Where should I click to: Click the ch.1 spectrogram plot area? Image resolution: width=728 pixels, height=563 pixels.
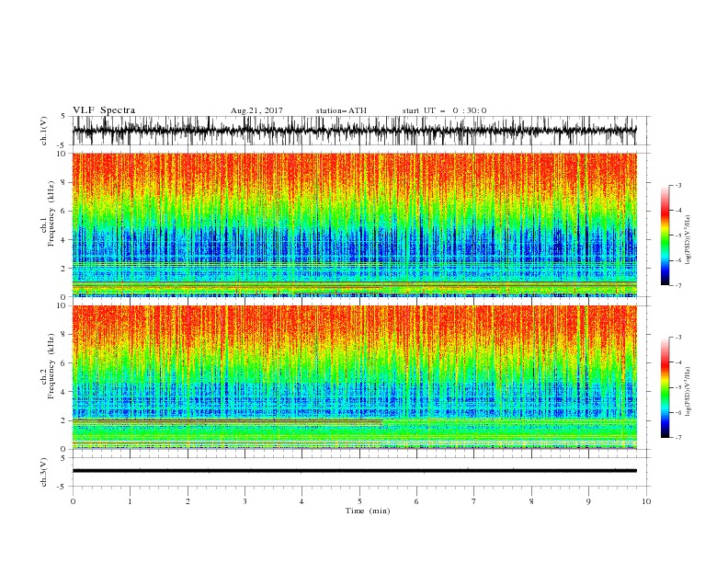pos(354,224)
